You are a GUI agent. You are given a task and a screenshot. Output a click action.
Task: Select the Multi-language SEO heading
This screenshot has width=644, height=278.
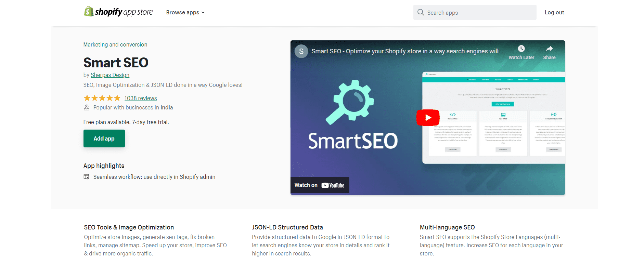(x=447, y=227)
